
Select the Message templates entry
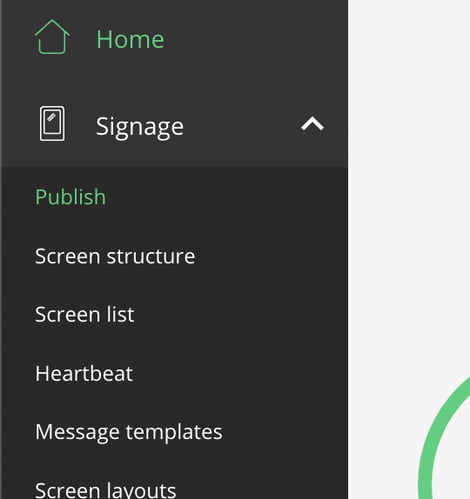tap(129, 432)
